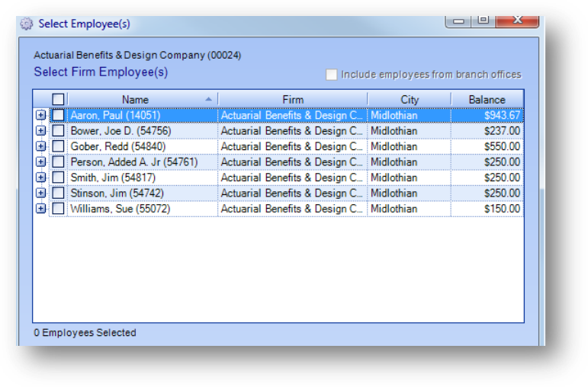Sort by the Name column header

[x=143, y=100]
